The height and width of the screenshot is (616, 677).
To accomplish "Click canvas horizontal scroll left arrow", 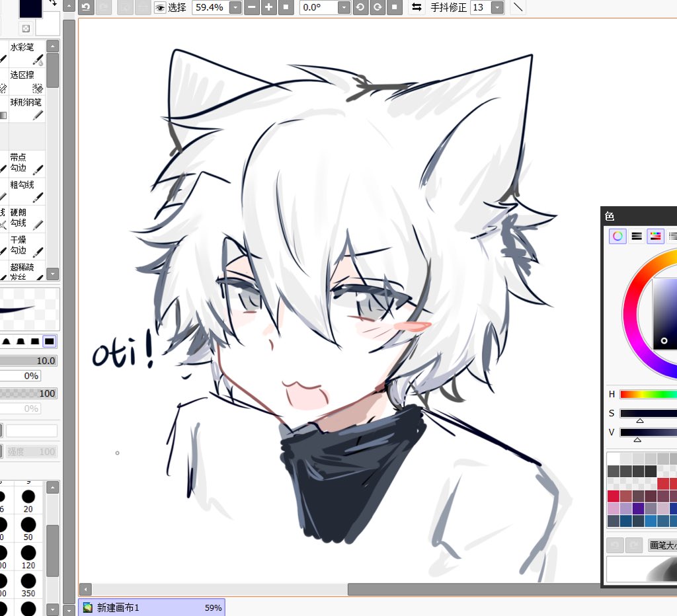I will [x=85, y=590].
